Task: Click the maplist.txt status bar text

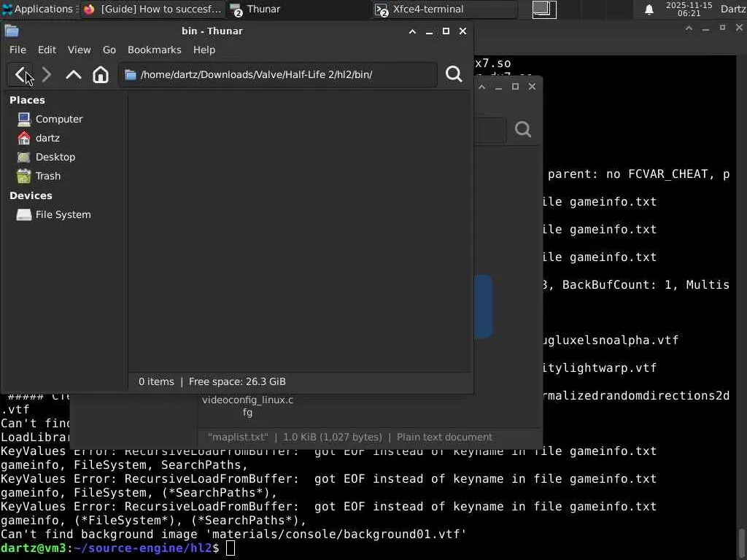Action: 350,437
